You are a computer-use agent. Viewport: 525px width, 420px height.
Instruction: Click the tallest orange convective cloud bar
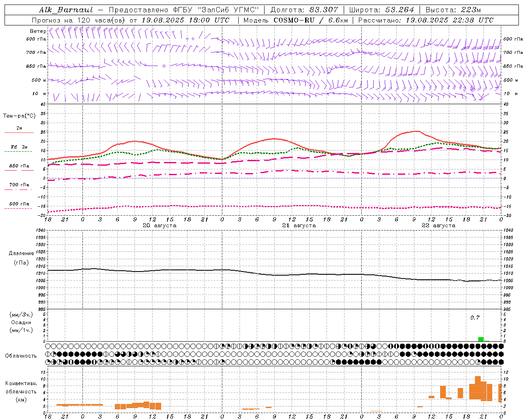pos(478,388)
